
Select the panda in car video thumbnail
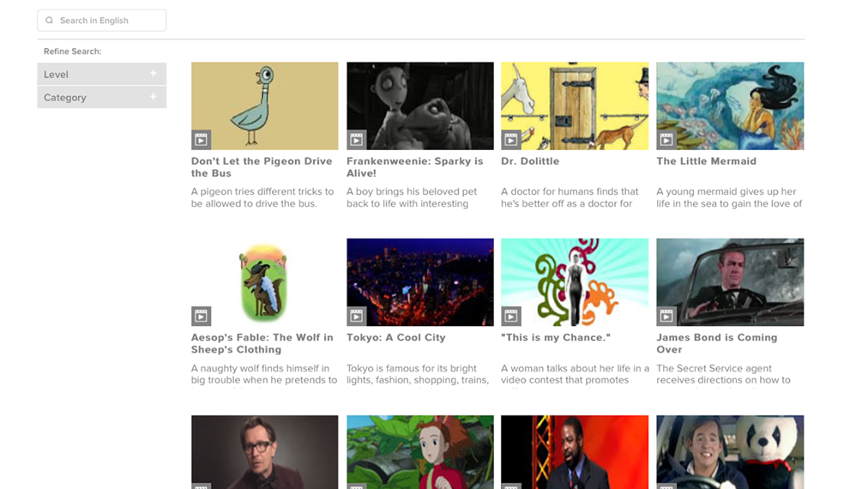pos(730,452)
